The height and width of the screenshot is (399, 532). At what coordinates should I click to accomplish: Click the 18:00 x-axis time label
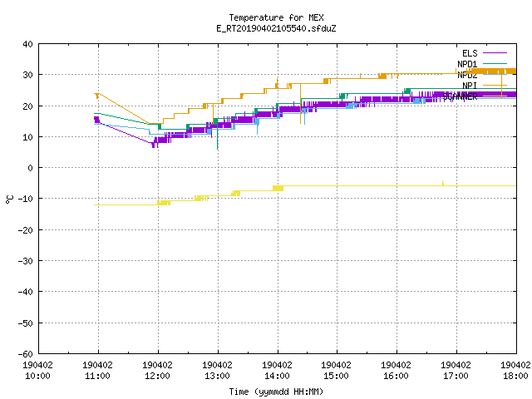coord(515,376)
